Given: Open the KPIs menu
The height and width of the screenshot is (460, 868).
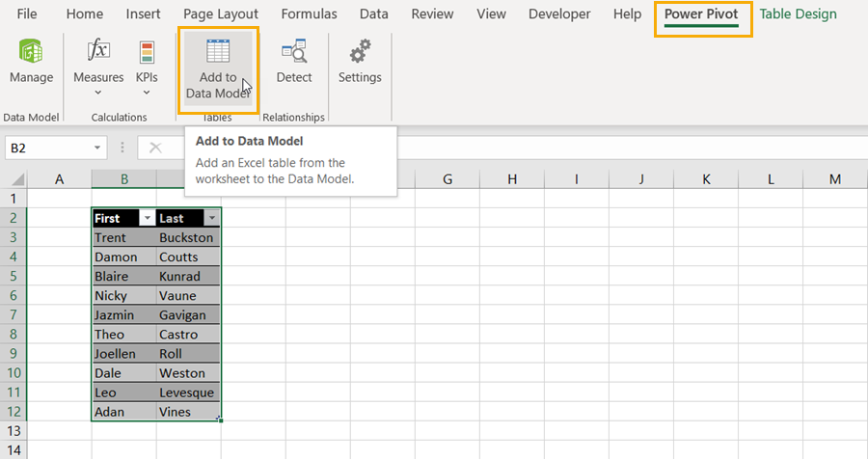Looking at the screenshot, I should [147, 67].
